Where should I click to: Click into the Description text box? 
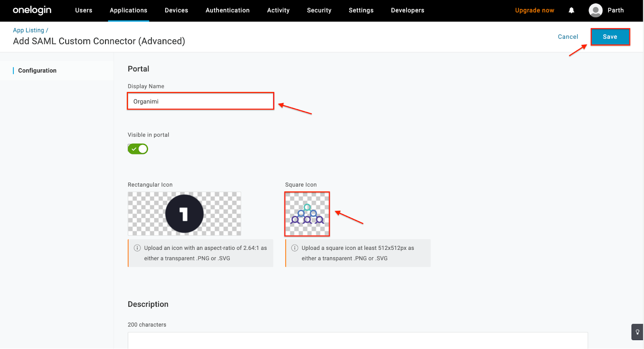coord(357,341)
